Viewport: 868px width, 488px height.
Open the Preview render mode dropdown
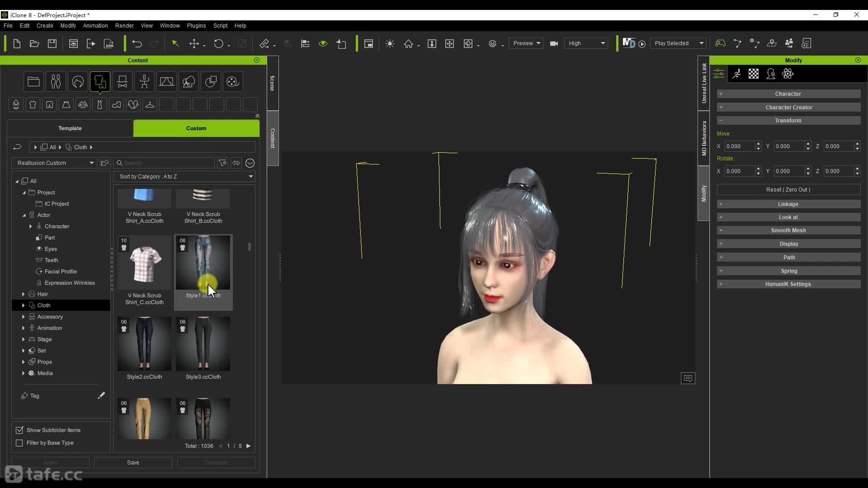pyautogui.click(x=526, y=43)
